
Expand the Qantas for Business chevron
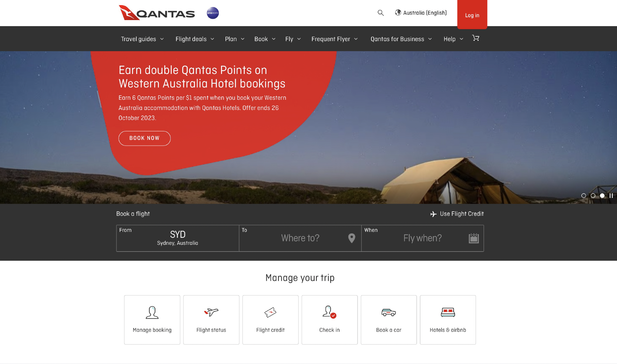(x=430, y=39)
